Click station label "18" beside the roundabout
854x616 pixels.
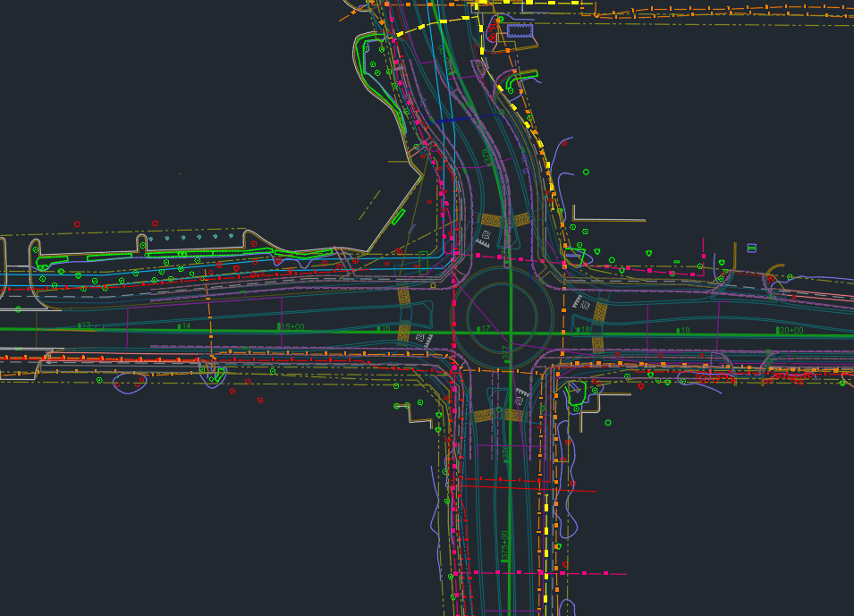coord(586,330)
